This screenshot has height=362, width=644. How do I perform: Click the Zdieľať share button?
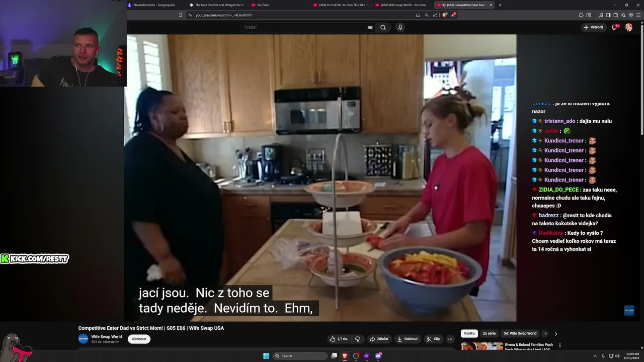coord(379,339)
